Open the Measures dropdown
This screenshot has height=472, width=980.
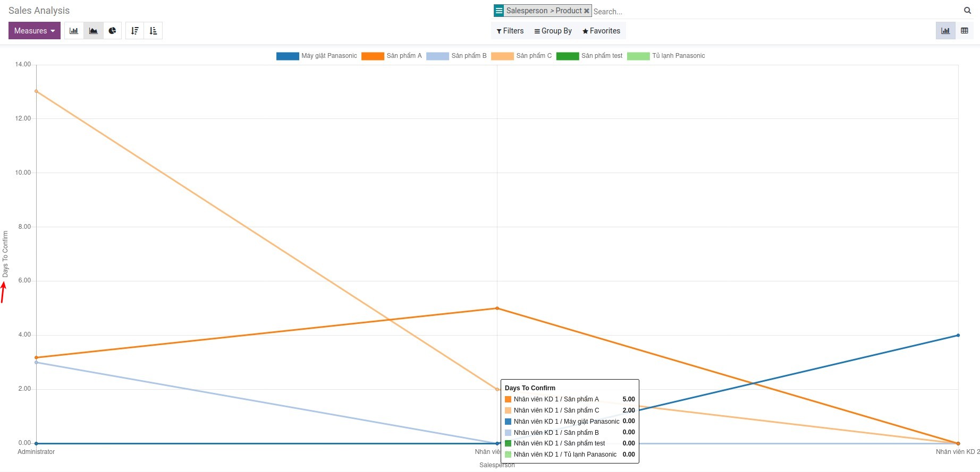[35, 31]
